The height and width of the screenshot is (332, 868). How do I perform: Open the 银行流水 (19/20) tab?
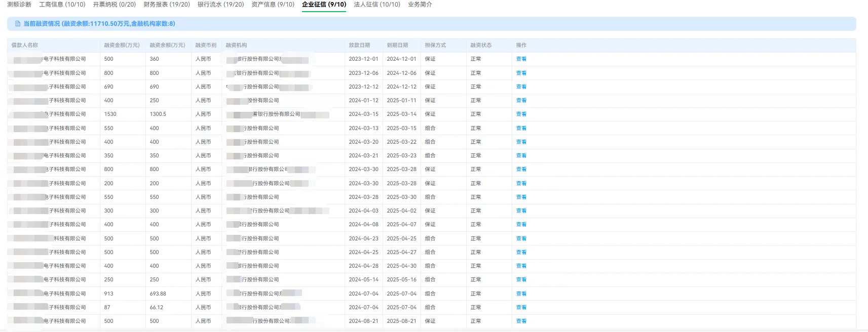[221, 5]
